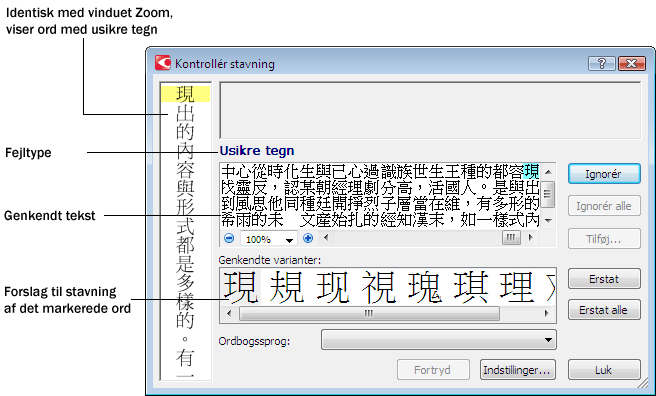Click the Ignorér button

coord(604,174)
